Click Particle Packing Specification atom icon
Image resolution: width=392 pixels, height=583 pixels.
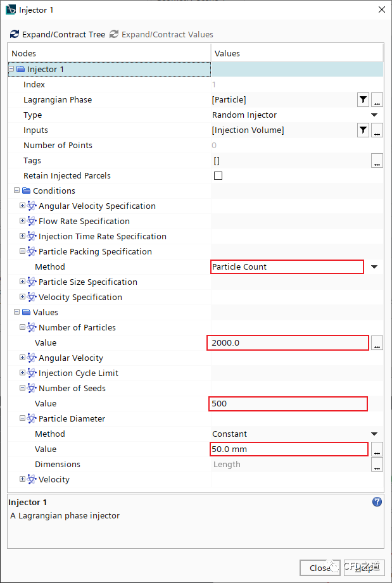[32, 251]
